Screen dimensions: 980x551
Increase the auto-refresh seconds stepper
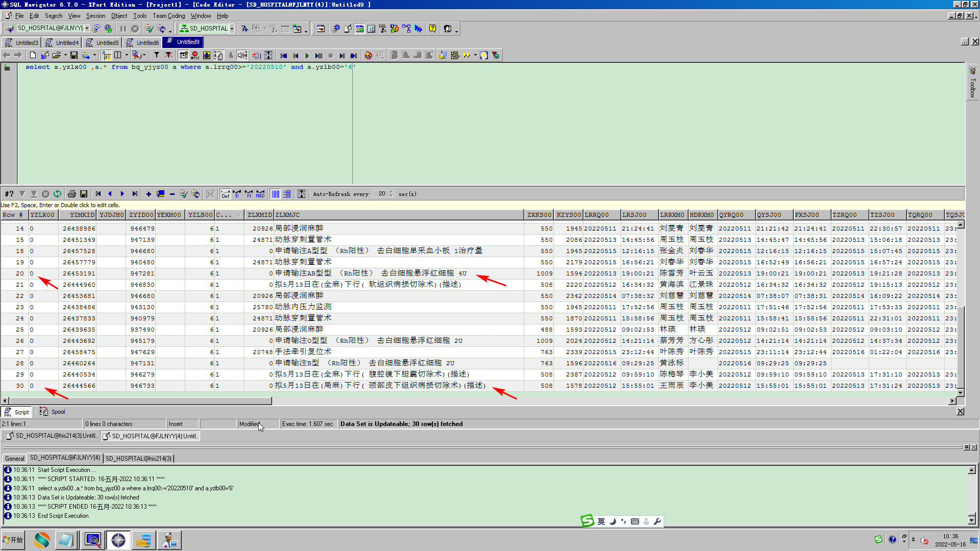(391, 192)
